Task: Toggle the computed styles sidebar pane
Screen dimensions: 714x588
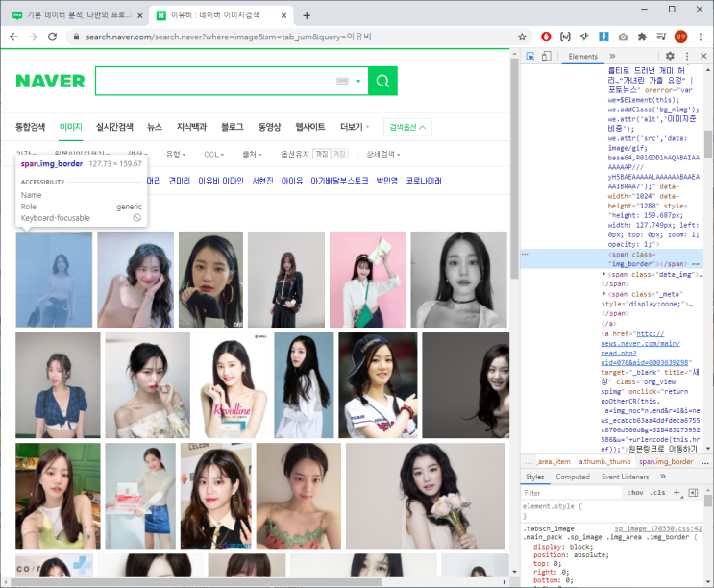Action: pos(693,493)
